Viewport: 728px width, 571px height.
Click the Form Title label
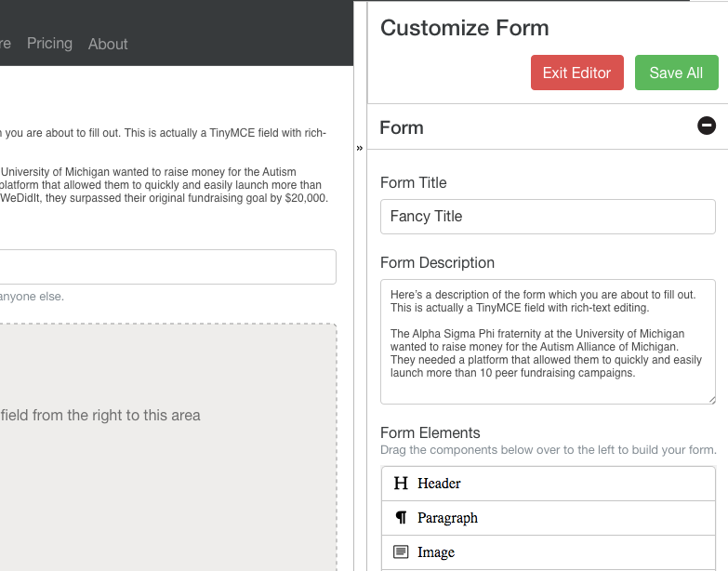coord(413,182)
